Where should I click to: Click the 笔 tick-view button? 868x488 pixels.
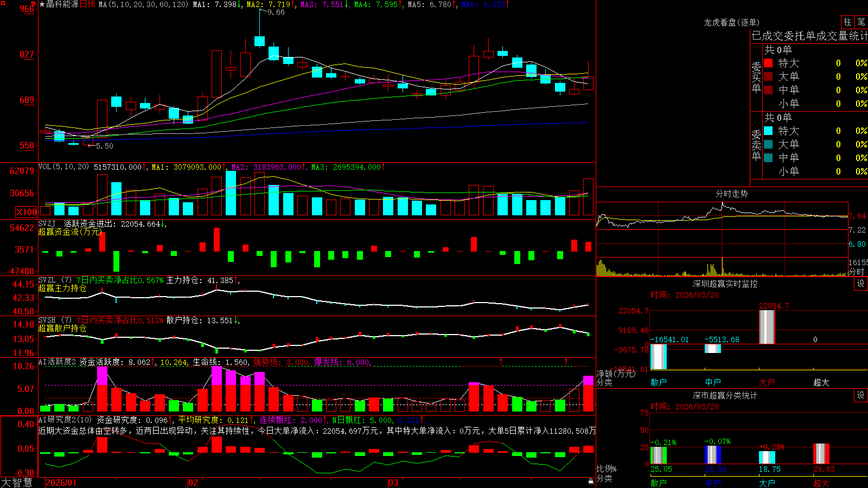click(x=861, y=22)
